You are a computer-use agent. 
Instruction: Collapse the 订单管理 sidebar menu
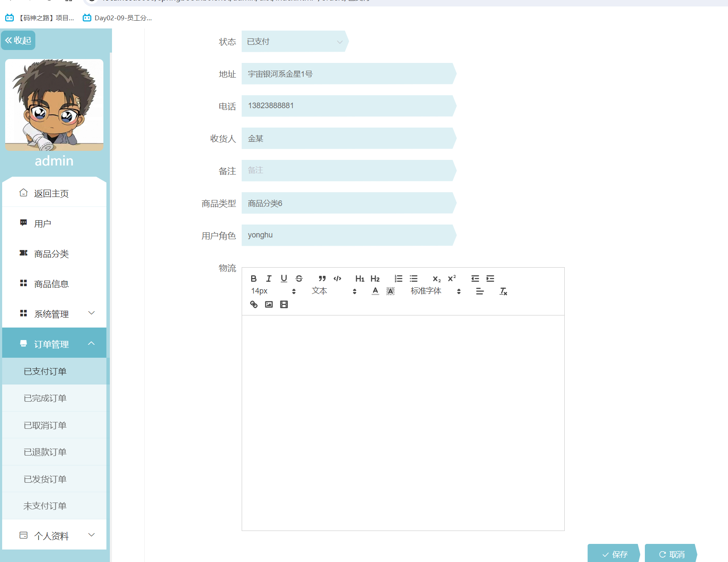tap(54, 343)
